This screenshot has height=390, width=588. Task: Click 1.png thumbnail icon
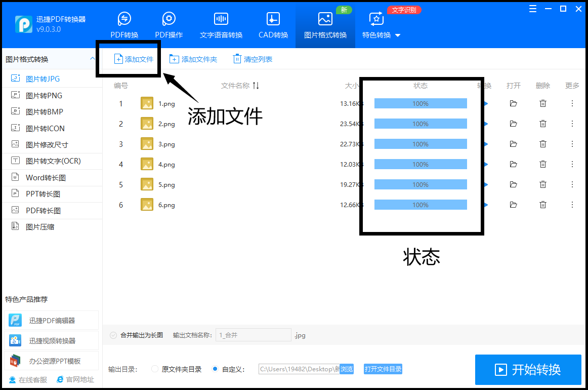[x=147, y=103]
